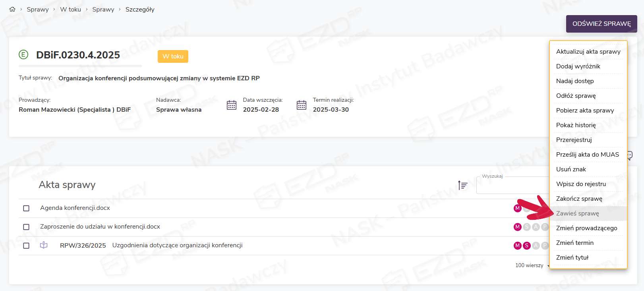Go to the home breadcrumb icon
The image size is (644, 291).
12,9
